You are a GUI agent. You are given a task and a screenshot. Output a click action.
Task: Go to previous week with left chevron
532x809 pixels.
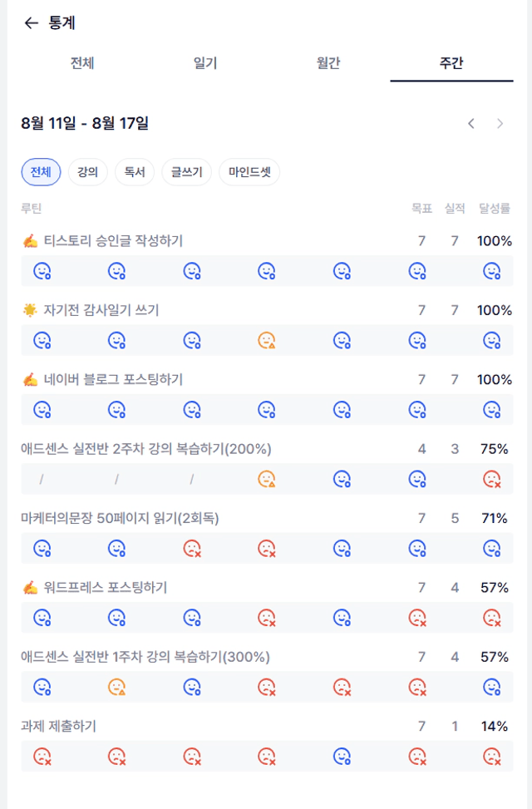471,124
